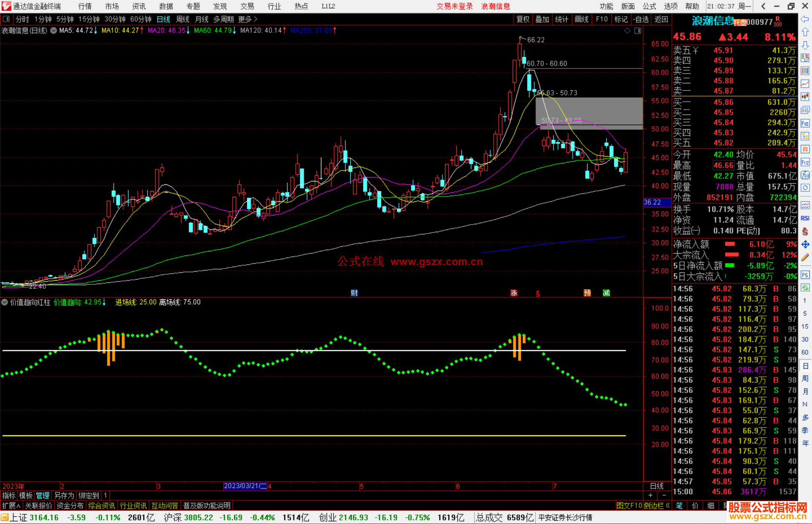Click the RSI indicator sidebar icon

(x=805, y=218)
